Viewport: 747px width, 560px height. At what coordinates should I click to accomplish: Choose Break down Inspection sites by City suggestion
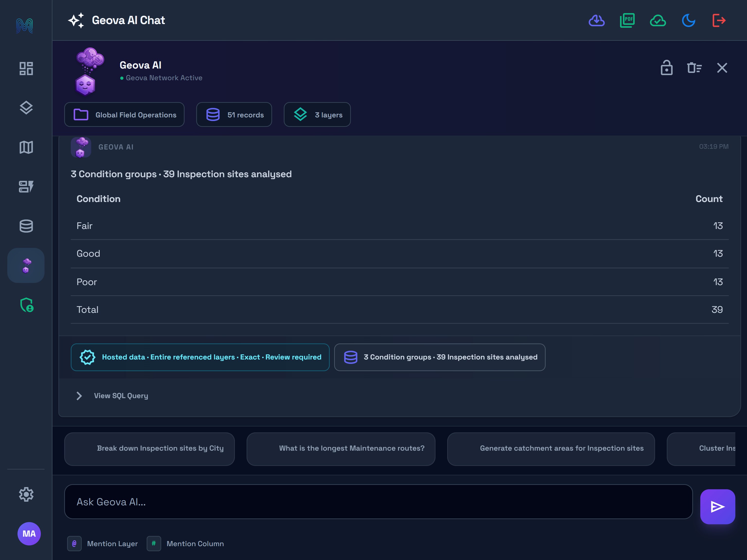[150, 449]
